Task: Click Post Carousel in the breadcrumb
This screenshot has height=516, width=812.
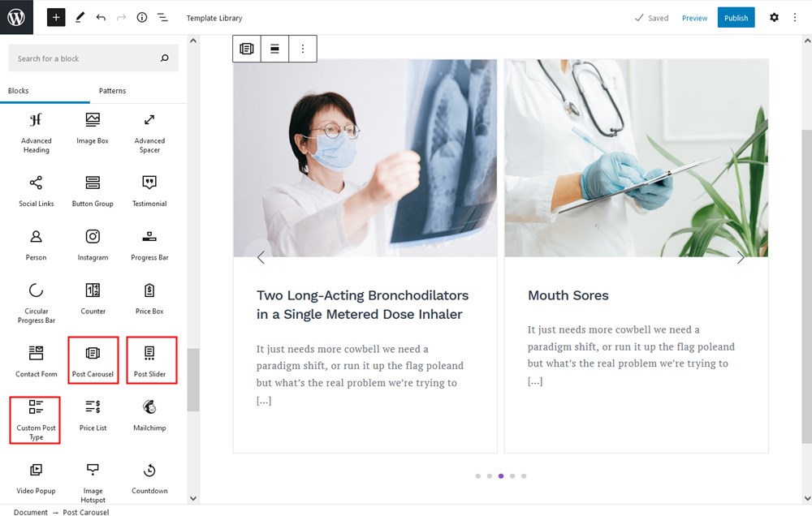Action: tap(86, 512)
